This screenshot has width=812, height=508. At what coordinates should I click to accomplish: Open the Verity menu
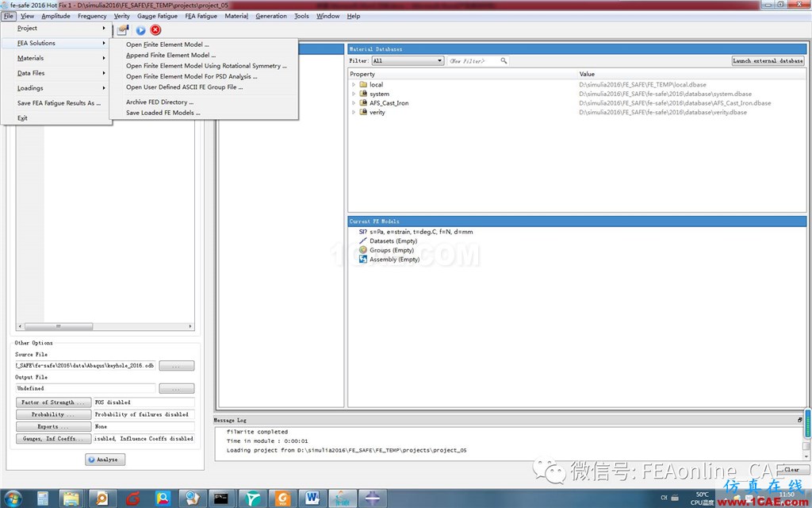click(x=121, y=16)
